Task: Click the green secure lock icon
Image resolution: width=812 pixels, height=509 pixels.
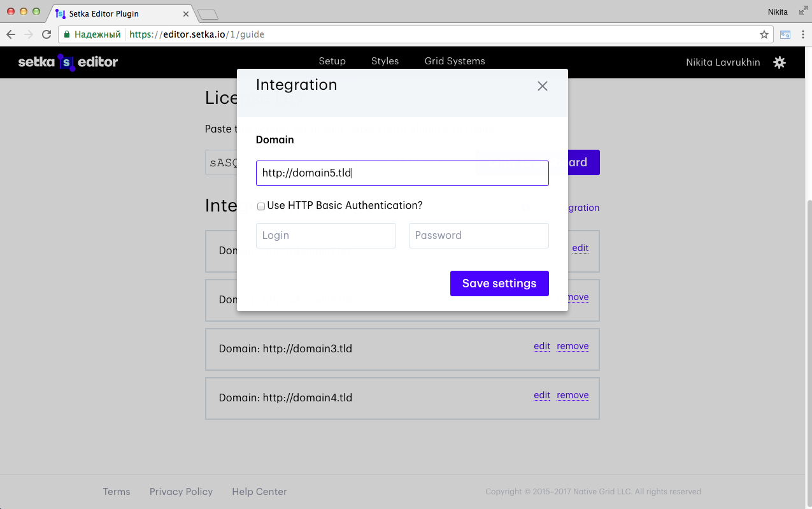Action: point(67,34)
